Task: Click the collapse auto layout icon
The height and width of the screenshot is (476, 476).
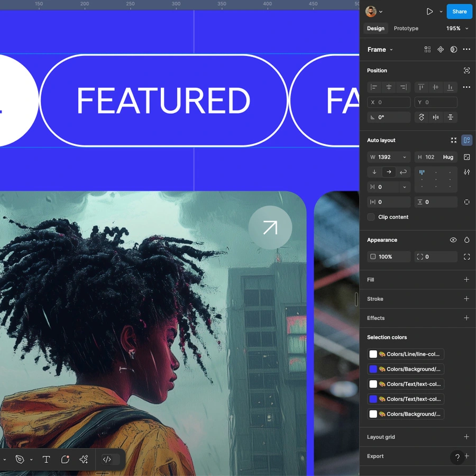Action: 454,140
